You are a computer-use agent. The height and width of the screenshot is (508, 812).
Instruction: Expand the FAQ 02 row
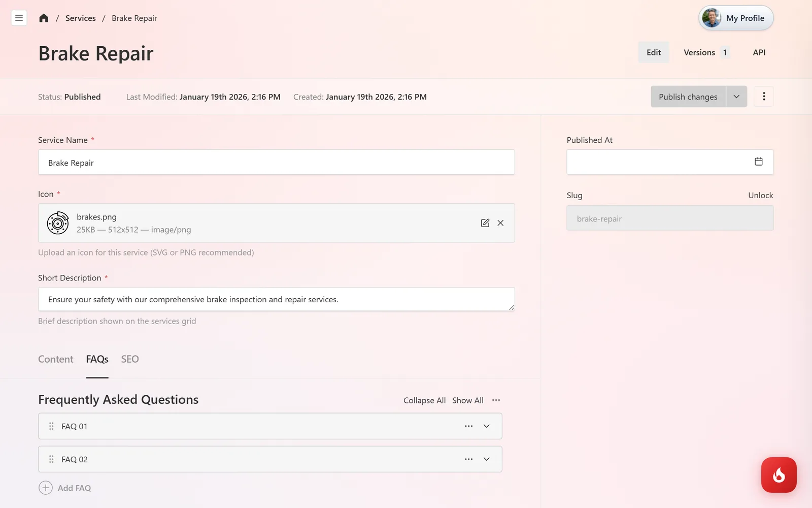tap(487, 459)
